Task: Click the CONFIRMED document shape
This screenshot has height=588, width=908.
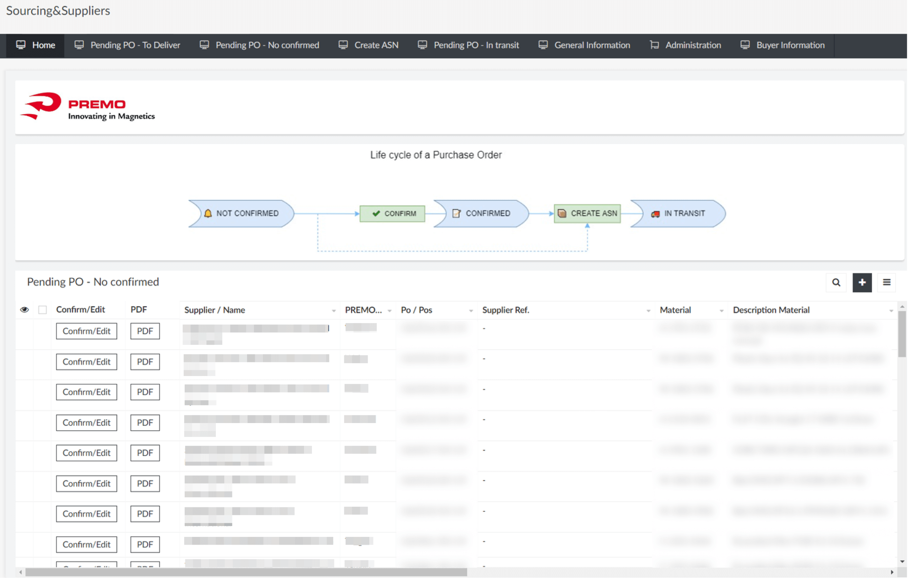Action: click(481, 213)
